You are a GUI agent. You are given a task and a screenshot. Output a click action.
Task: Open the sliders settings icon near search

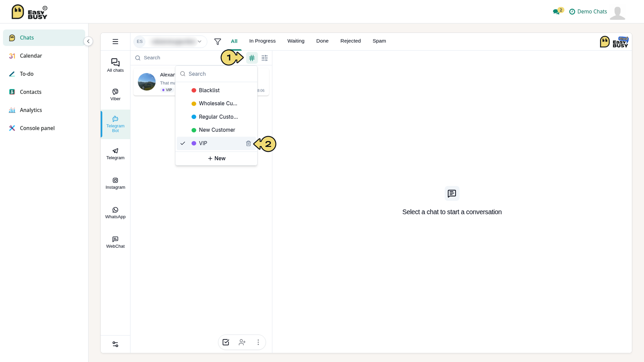[x=265, y=58]
